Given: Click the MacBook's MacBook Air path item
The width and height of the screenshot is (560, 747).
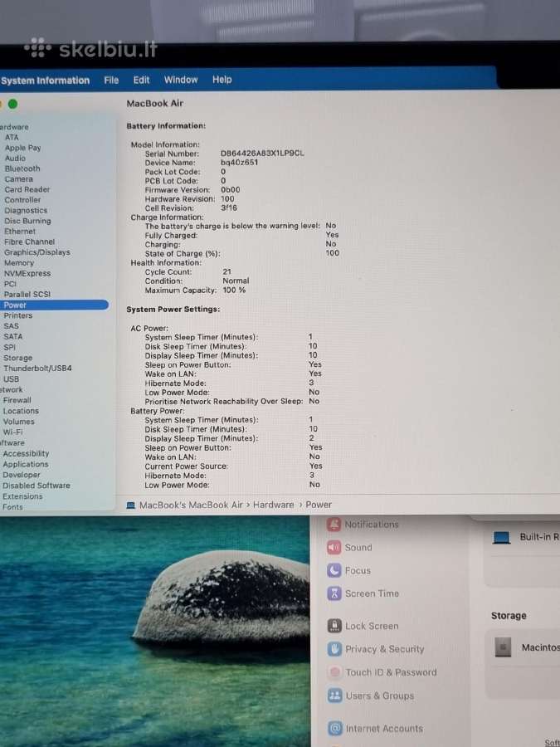Looking at the screenshot, I should [191, 505].
